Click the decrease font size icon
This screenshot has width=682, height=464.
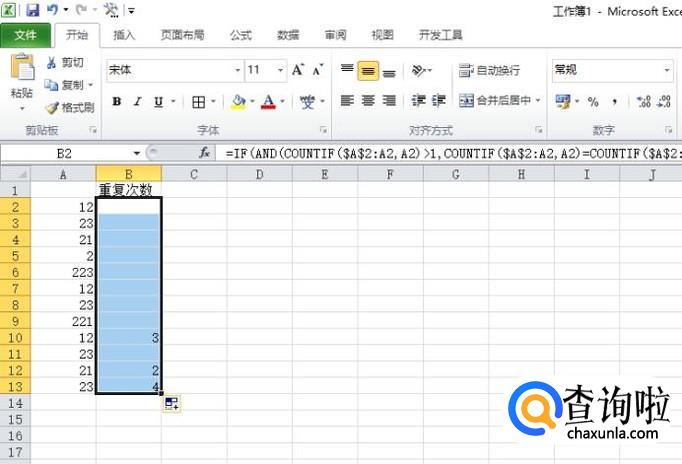318,70
